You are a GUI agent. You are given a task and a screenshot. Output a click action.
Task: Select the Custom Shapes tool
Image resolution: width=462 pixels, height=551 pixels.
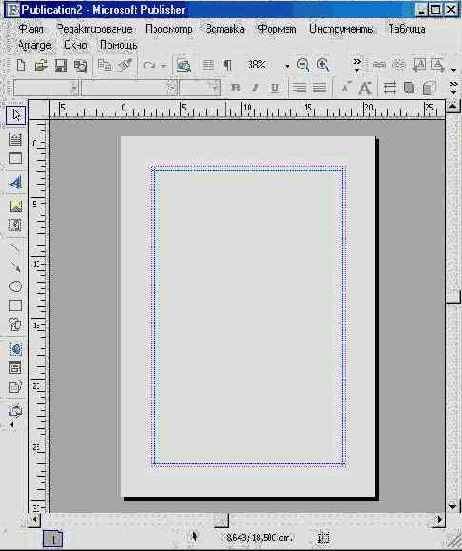pyautogui.click(x=15, y=324)
